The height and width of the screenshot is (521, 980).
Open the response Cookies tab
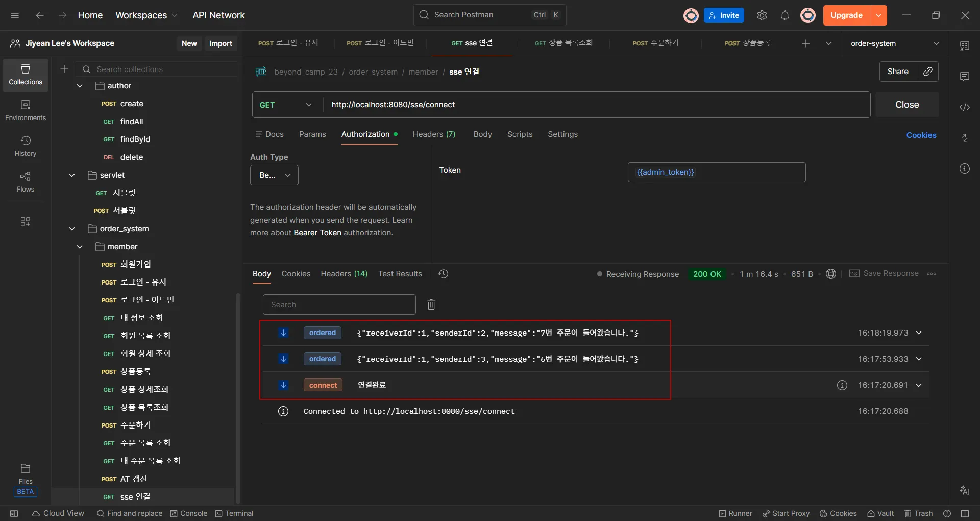(x=296, y=274)
